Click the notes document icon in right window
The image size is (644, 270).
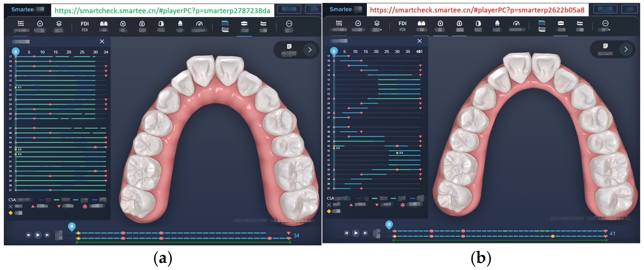point(605,46)
